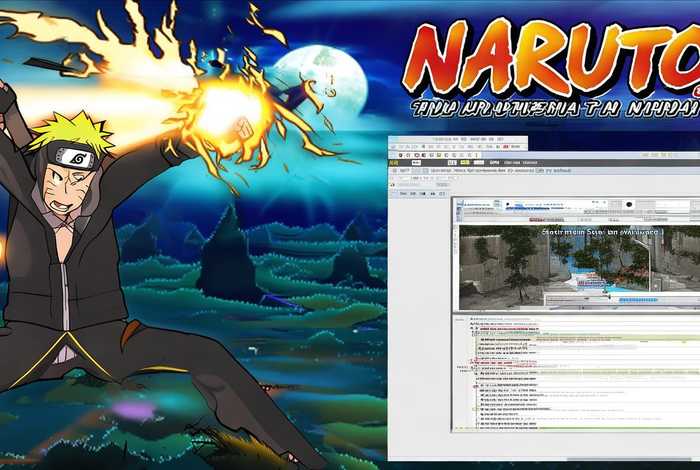Click the yellow label in the dark menu bar

pyautogui.click(x=465, y=162)
